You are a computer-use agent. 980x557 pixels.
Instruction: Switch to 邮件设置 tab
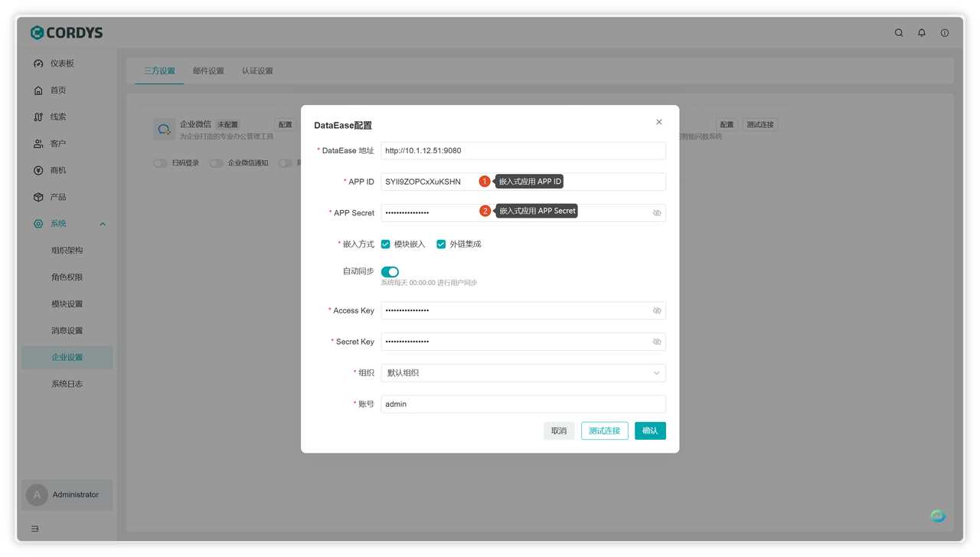(208, 70)
